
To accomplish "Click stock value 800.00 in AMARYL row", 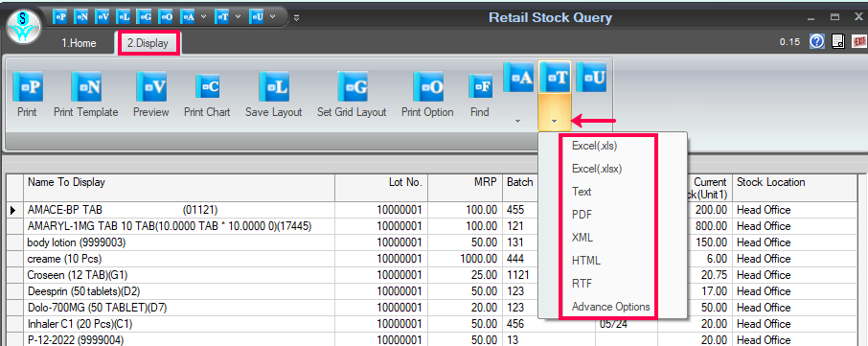I will 710,226.
